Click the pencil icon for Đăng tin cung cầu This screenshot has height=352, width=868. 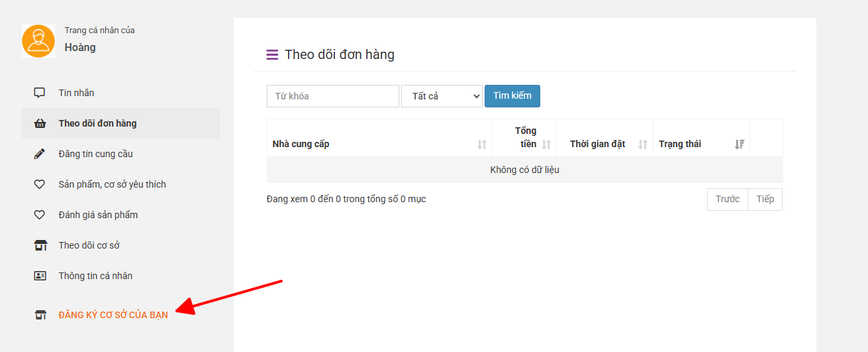(40, 154)
